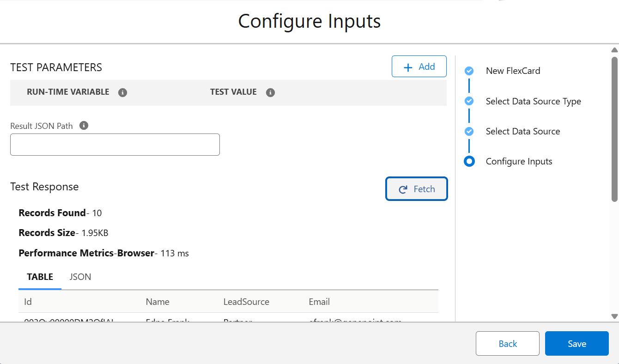
Task: Click the scrollbar up arrow
Action: [614, 50]
